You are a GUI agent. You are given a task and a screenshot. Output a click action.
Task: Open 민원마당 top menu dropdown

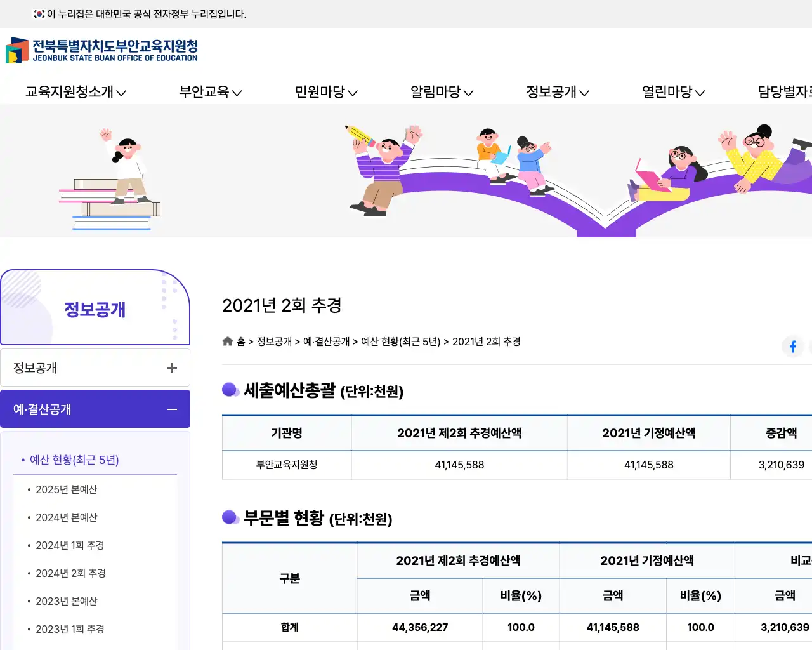click(x=326, y=92)
